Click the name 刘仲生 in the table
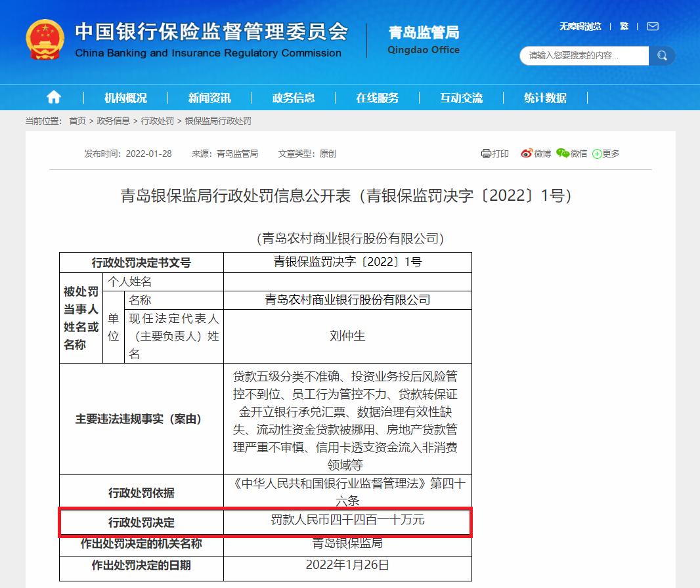This screenshot has width=700, height=588. (347, 336)
